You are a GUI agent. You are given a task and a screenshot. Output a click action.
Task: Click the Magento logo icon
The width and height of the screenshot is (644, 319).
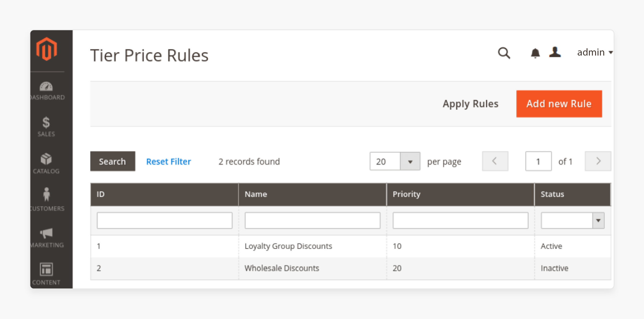click(47, 49)
